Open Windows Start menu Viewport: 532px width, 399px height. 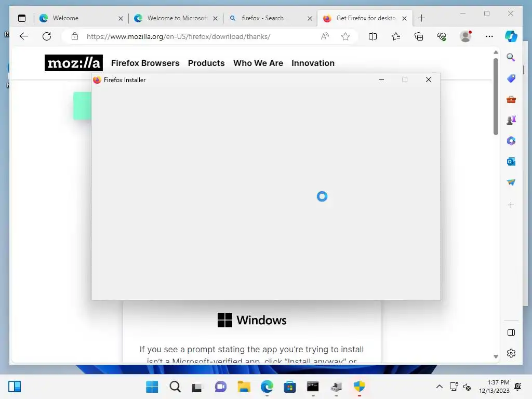point(152,387)
